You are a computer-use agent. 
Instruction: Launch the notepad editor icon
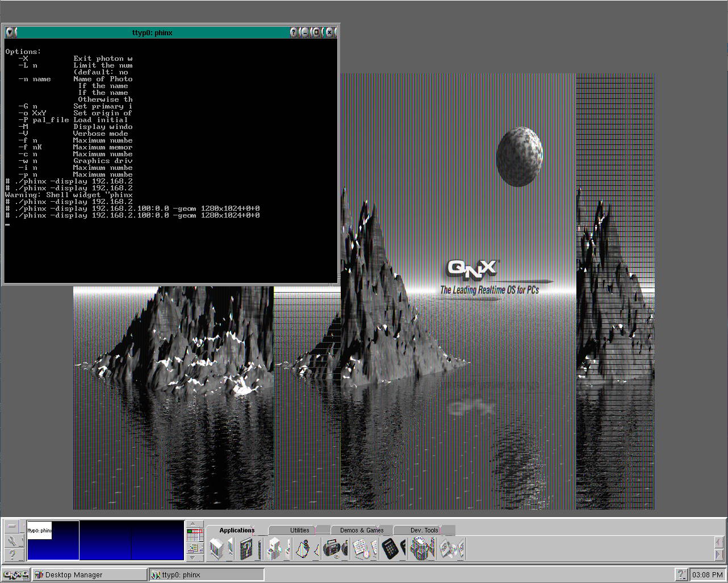click(361, 549)
